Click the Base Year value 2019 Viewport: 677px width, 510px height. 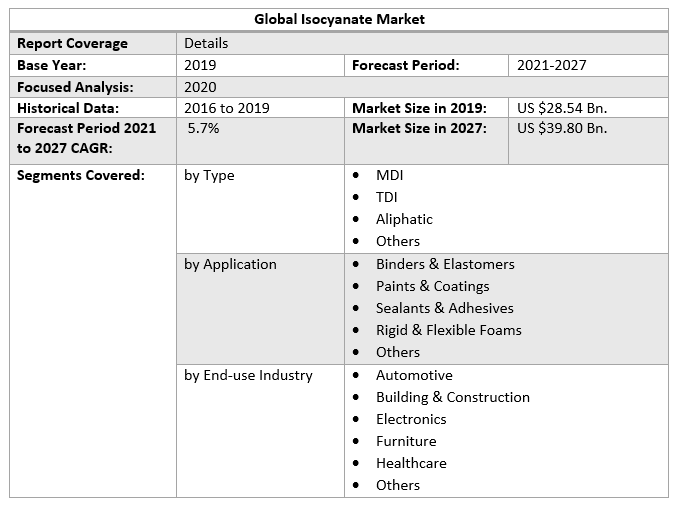click(x=200, y=65)
